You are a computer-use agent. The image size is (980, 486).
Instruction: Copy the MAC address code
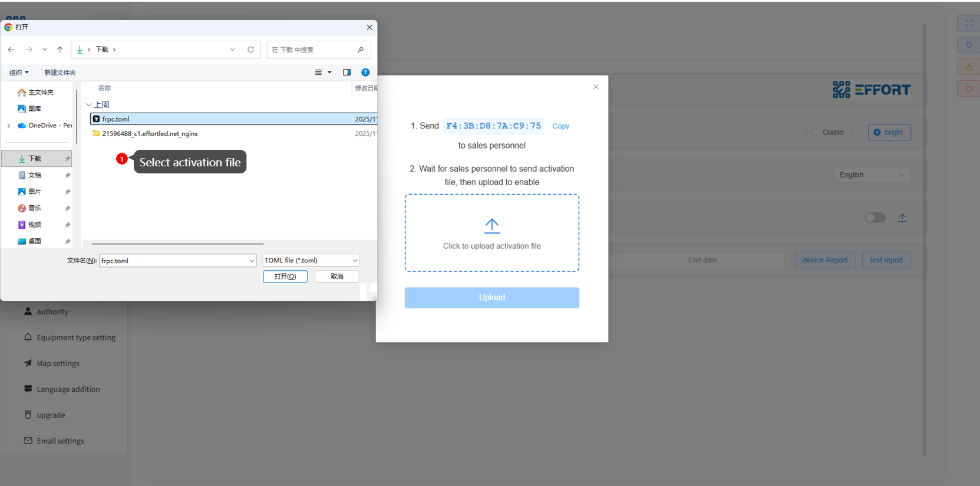(x=560, y=126)
